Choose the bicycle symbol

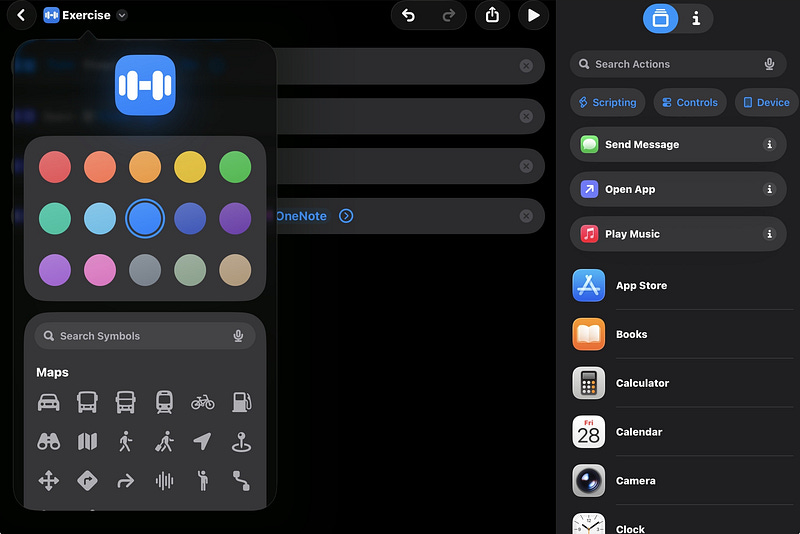point(203,402)
